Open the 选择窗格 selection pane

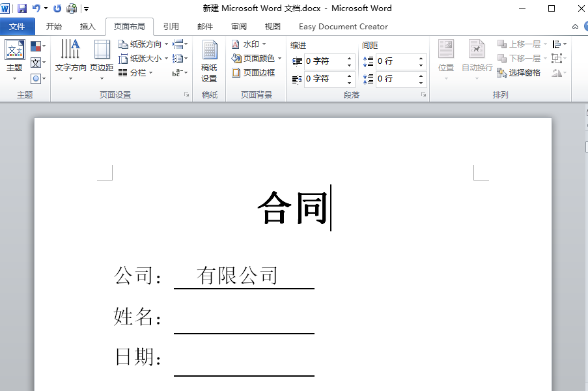(x=519, y=73)
